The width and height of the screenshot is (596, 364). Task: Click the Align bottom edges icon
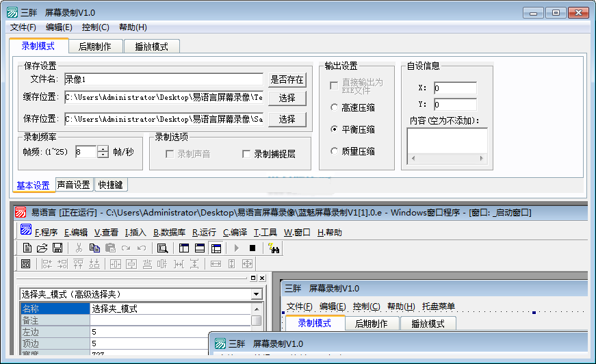click(x=94, y=263)
